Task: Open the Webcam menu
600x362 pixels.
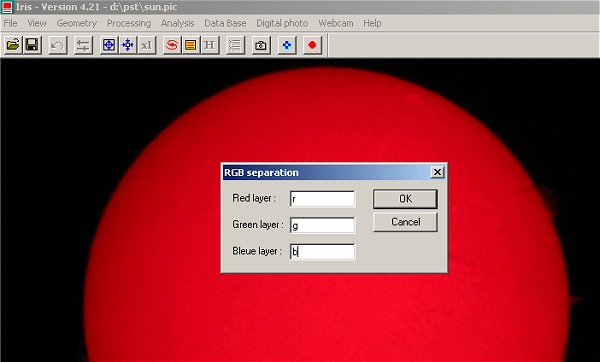Action: 336,23
